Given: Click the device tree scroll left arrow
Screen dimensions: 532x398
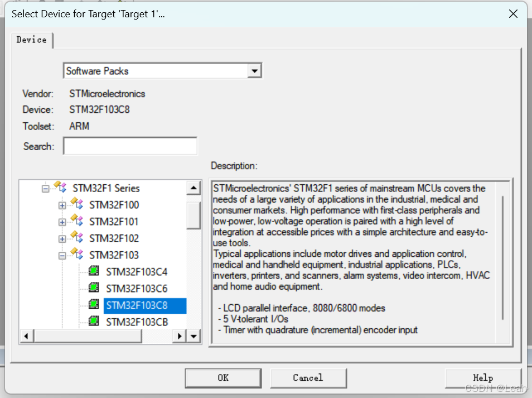Looking at the screenshot, I should click(x=26, y=336).
